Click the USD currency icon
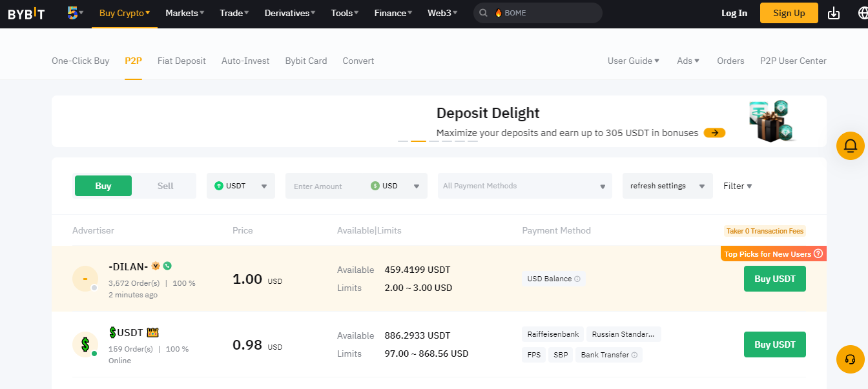 pyautogui.click(x=375, y=186)
